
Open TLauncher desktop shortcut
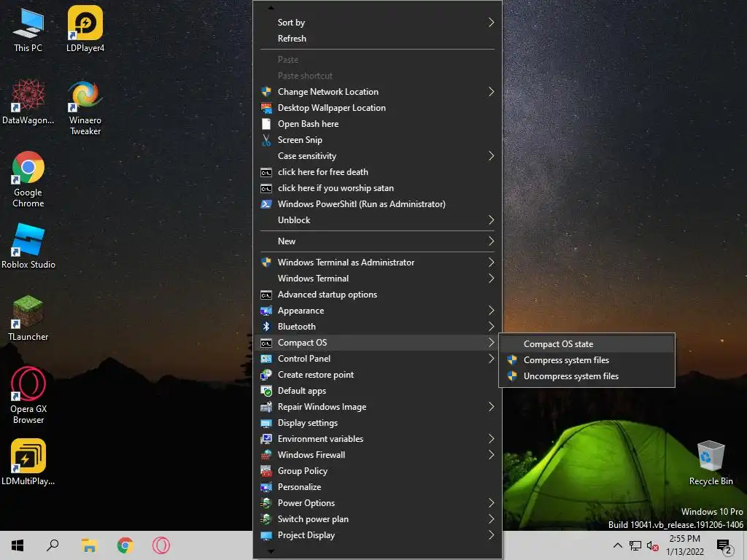[28, 318]
